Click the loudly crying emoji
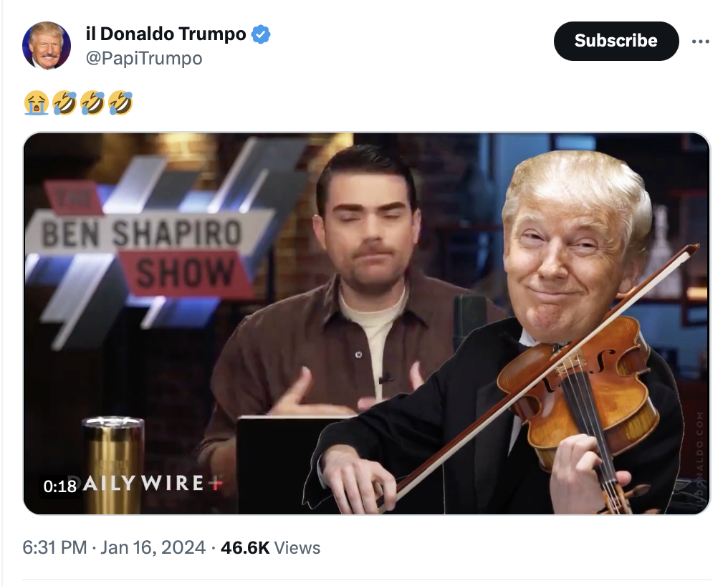Viewport: 728px width, 586px height. [x=37, y=102]
